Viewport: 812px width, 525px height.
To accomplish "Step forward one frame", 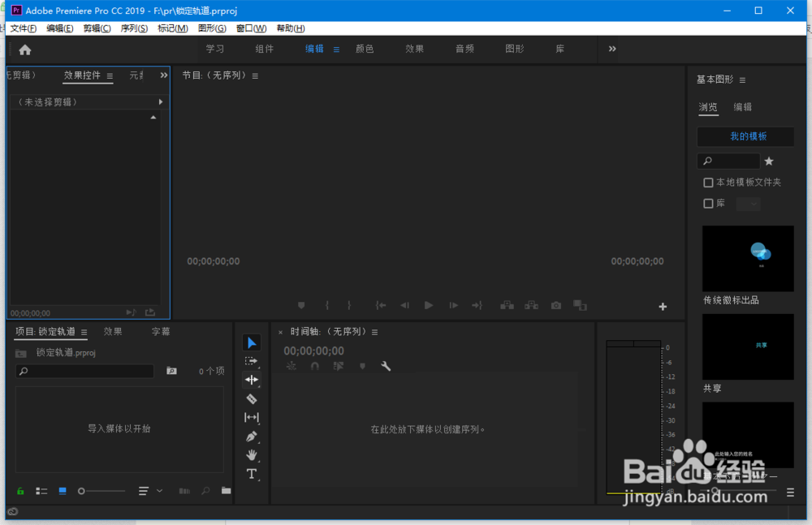I will [454, 305].
